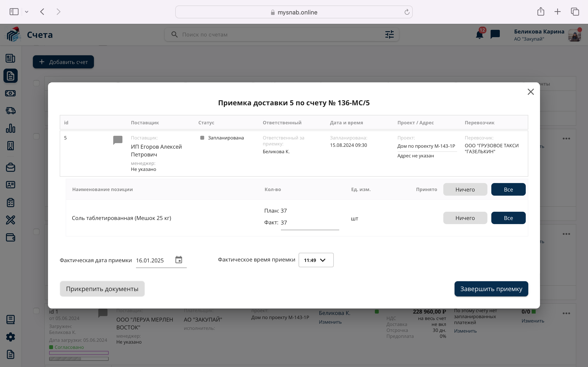Open money payments section in sidebar
The image size is (588, 367).
(10, 93)
